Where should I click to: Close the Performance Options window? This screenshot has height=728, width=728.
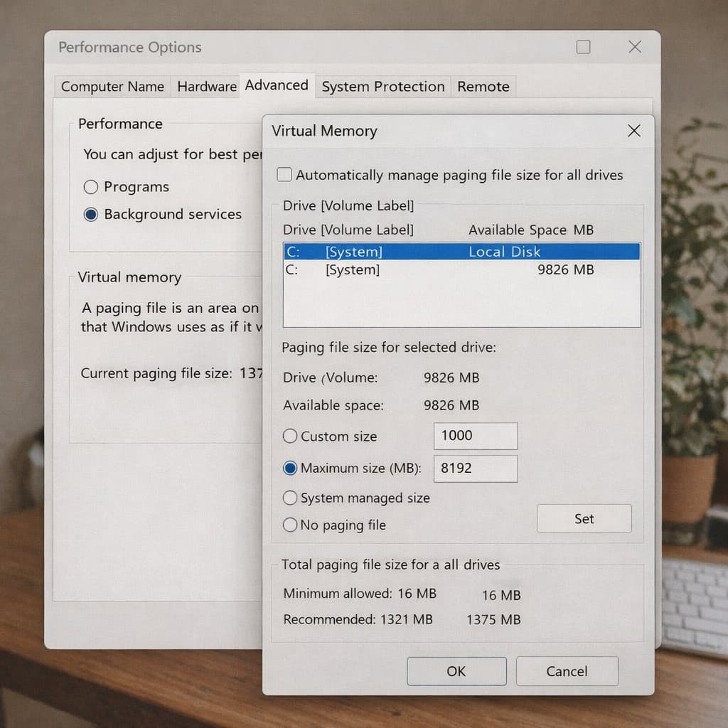tap(635, 47)
